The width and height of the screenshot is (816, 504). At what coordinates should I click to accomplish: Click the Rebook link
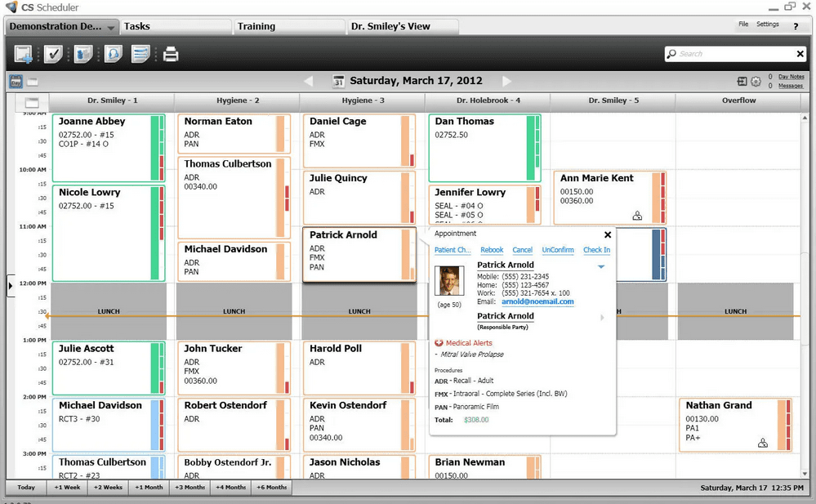pos(492,250)
